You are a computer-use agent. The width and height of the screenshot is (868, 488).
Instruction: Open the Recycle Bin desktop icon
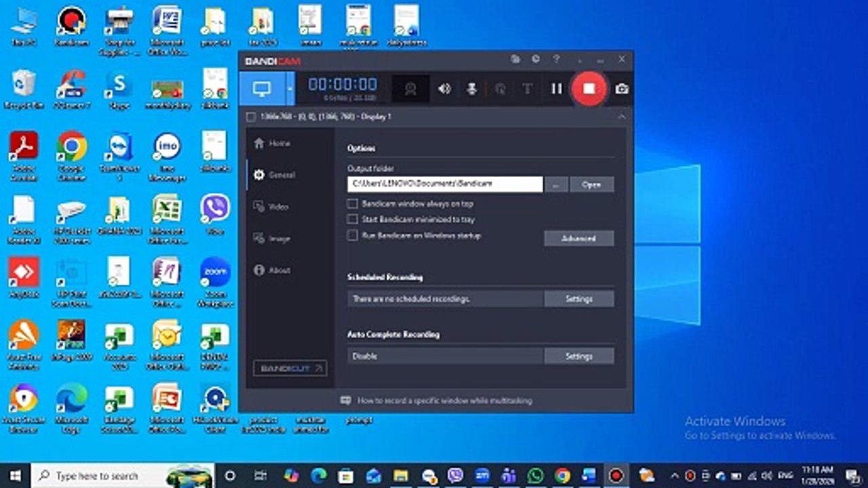pyautogui.click(x=24, y=89)
